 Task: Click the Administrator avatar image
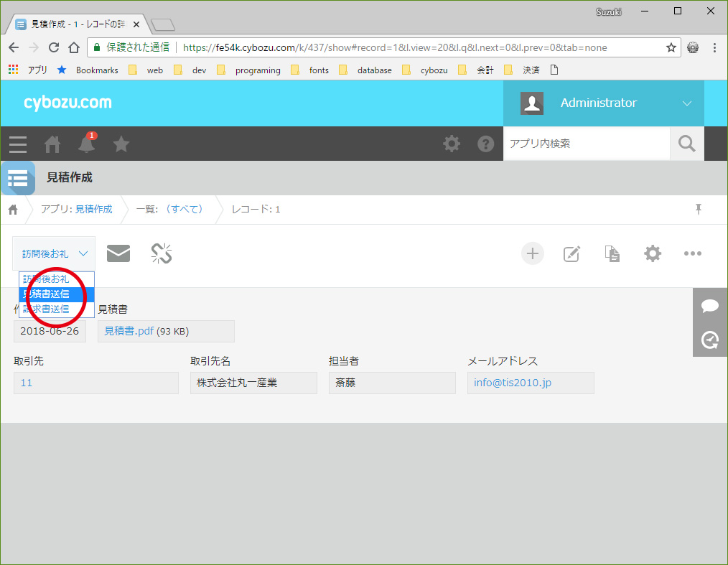532,103
